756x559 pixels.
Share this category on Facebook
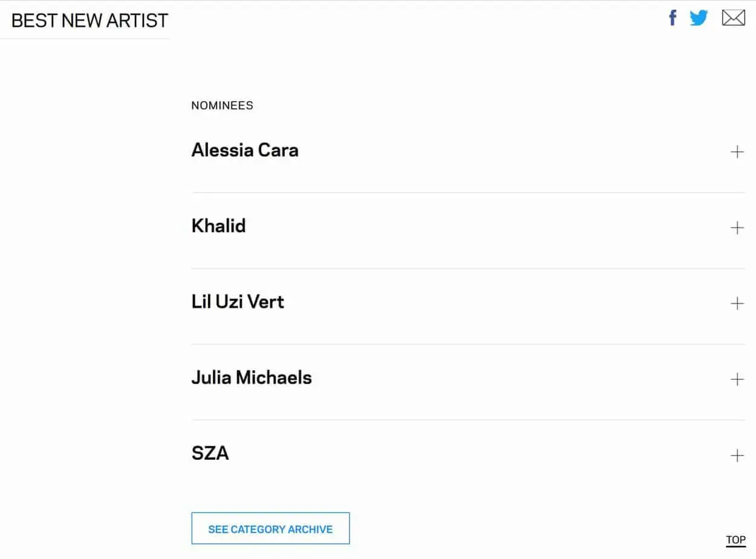pos(673,18)
